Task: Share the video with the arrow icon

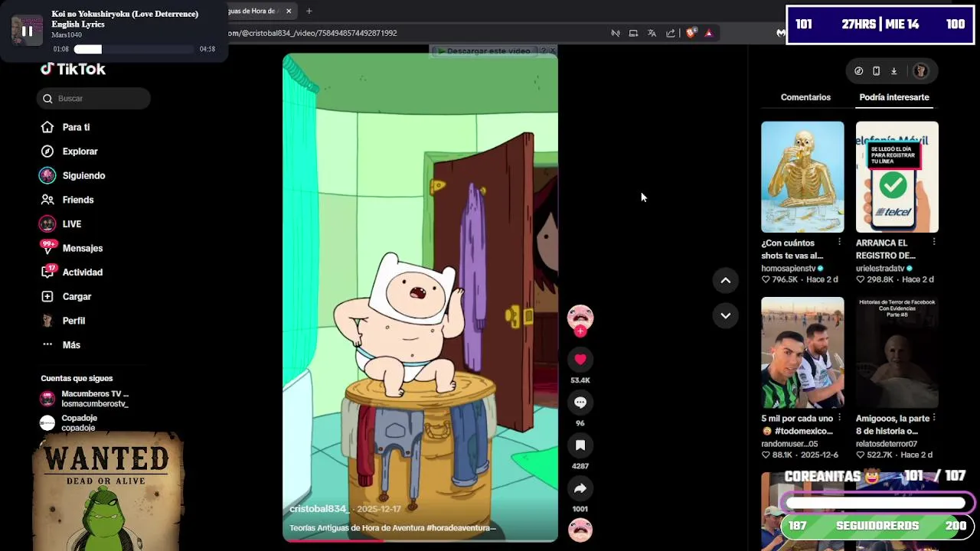Action: click(580, 488)
